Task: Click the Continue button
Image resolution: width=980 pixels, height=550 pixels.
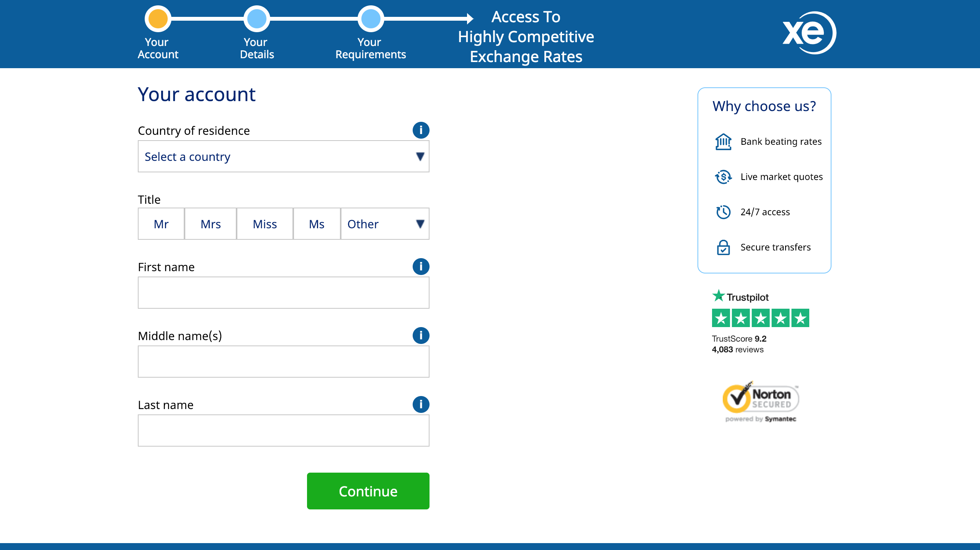Action: coord(367,491)
